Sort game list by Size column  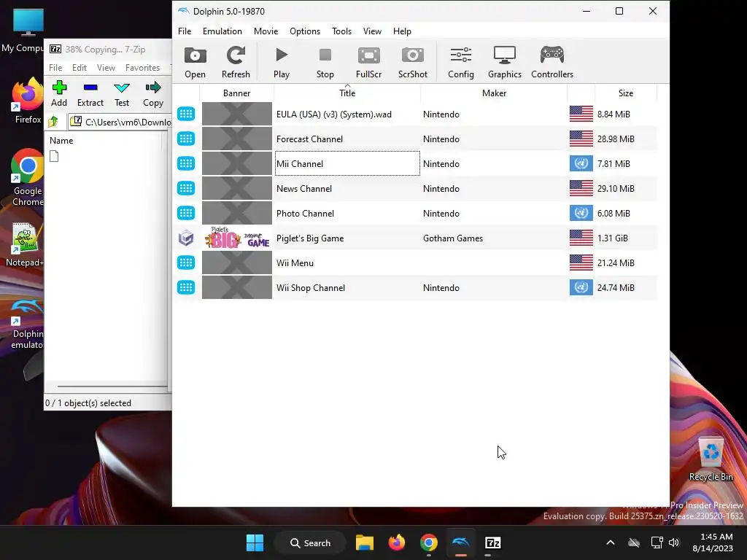625,93
